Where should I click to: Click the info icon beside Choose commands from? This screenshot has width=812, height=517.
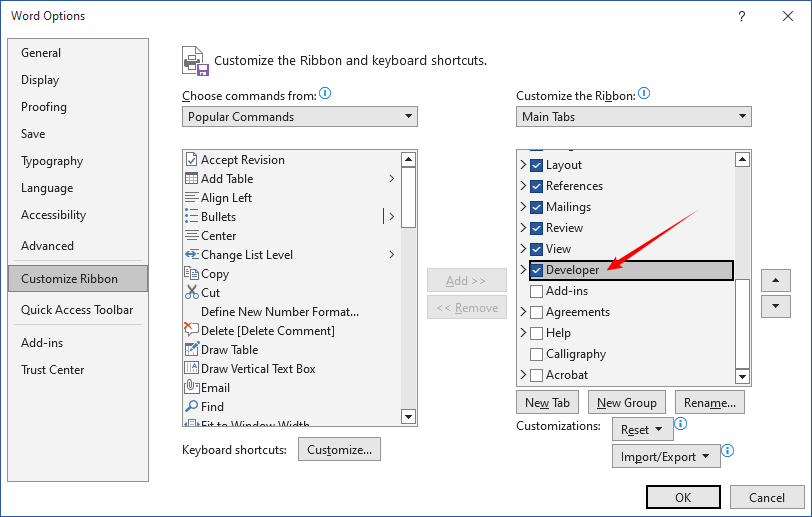point(325,94)
